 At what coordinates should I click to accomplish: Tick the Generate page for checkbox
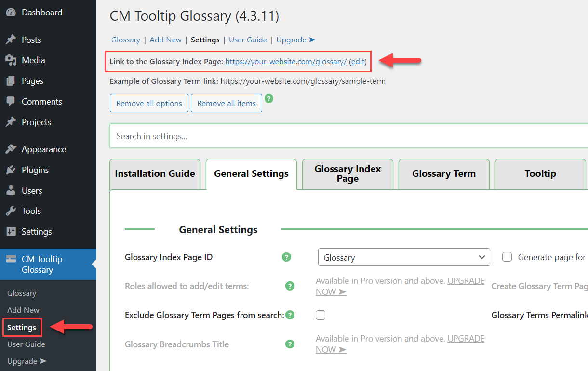507,257
